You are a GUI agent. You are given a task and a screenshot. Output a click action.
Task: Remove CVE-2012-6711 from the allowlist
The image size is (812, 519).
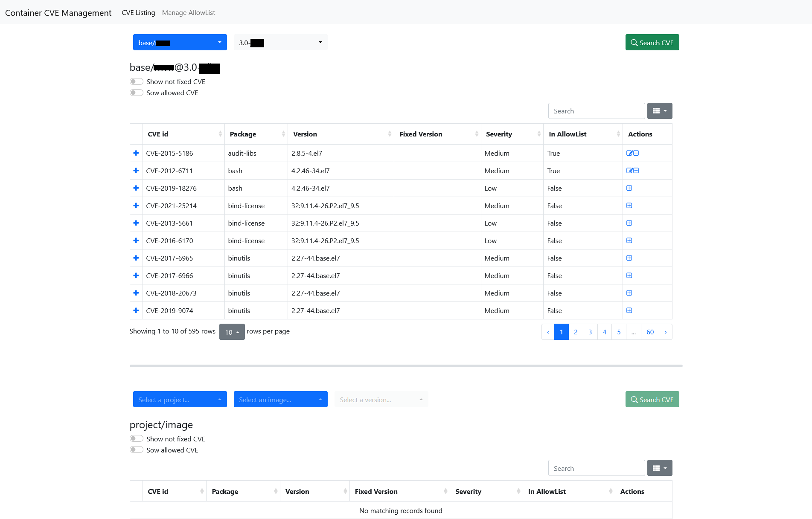(636, 170)
